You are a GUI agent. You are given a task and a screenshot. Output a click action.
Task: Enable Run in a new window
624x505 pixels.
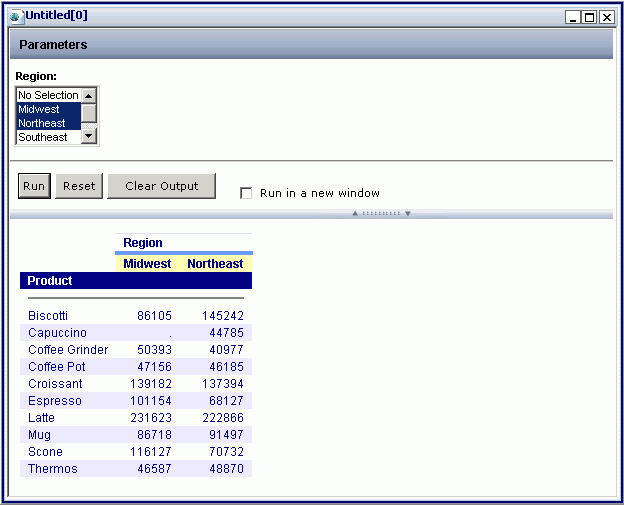click(246, 193)
